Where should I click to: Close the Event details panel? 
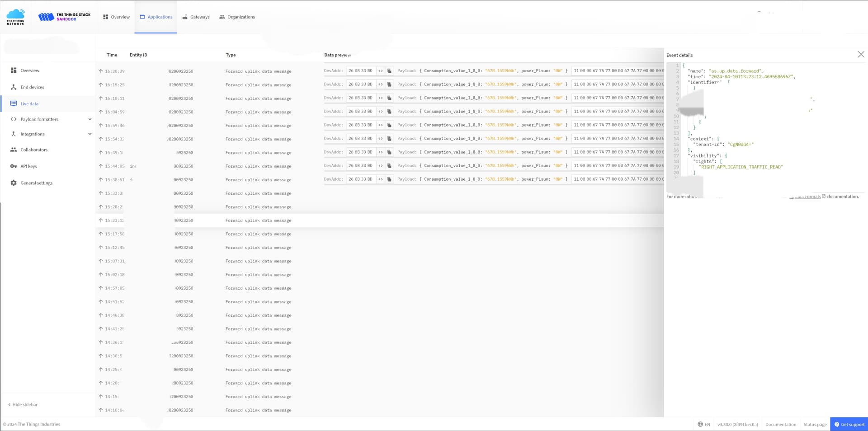[861, 55]
